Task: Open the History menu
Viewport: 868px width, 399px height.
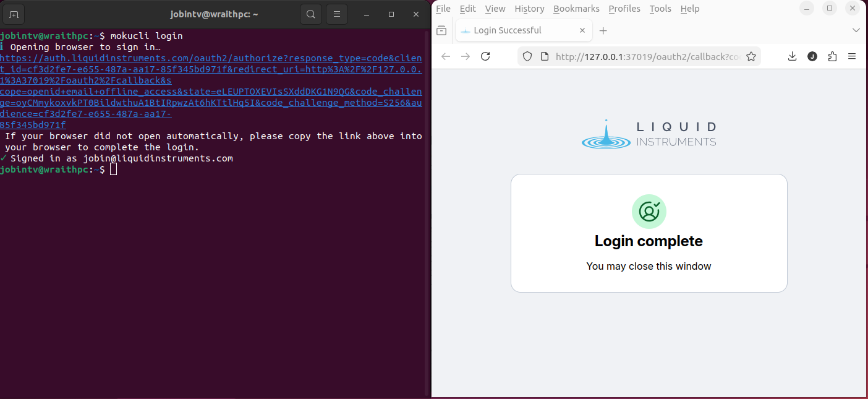Action: pos(529,9)
